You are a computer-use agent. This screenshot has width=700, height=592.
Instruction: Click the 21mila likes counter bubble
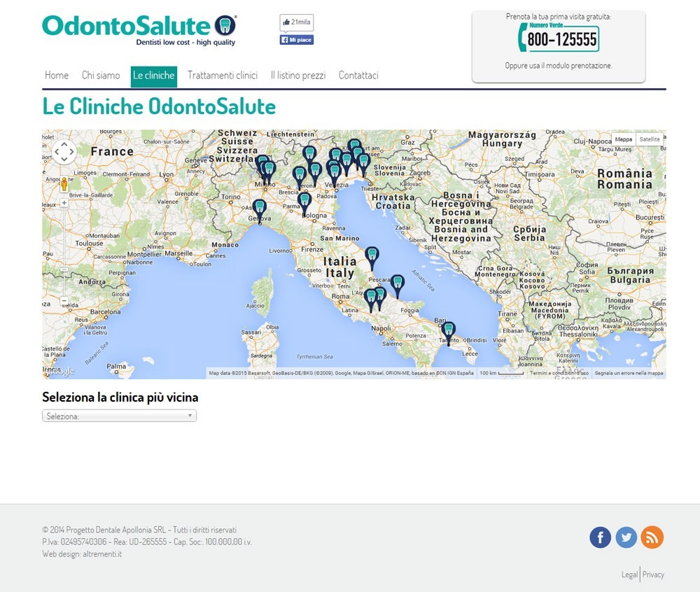pyautogui.click(x=296, y=22)
